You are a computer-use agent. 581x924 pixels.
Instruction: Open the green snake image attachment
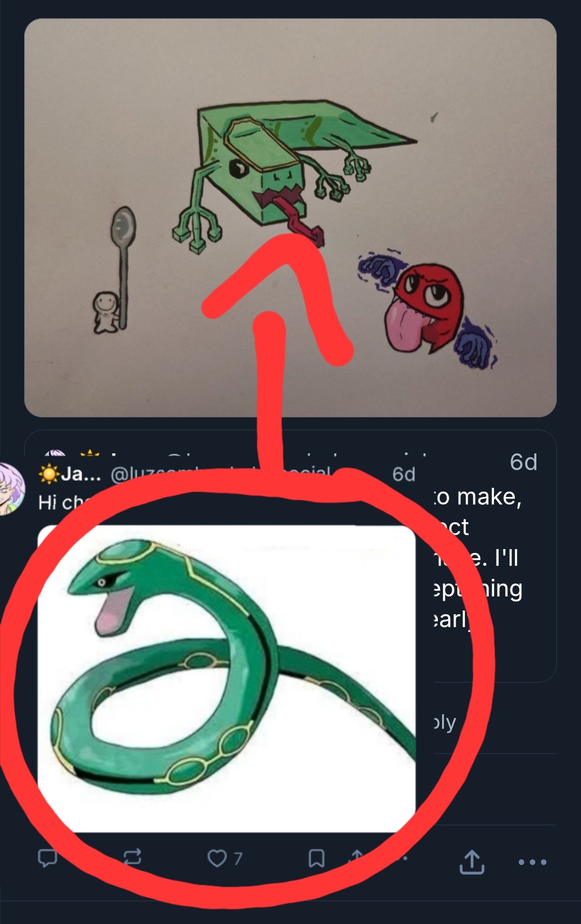tap(226, 678)
